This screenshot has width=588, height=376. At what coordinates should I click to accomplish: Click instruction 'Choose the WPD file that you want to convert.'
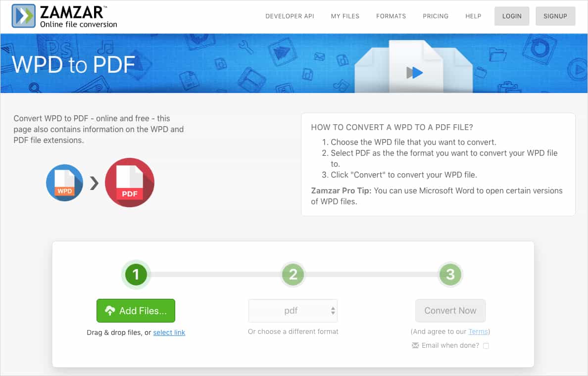(x=413, y=142)
